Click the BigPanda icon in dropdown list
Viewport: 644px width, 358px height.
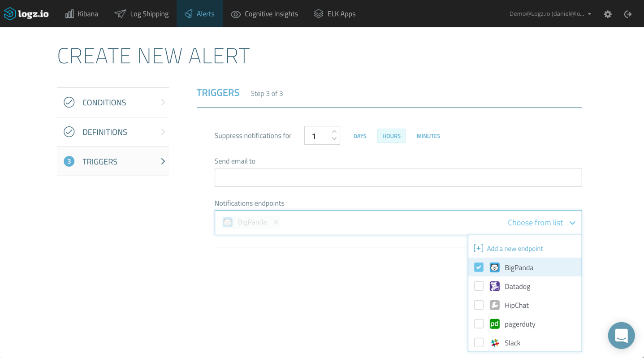(494, 267)
